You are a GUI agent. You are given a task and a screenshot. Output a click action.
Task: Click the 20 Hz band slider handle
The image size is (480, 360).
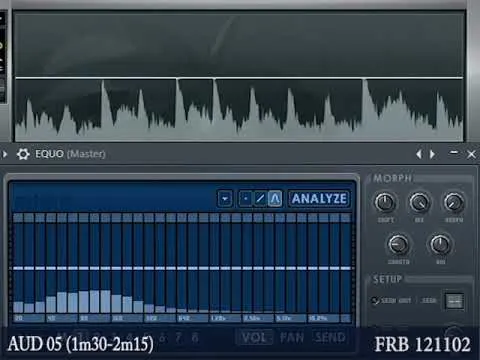[x=18, y=268]
